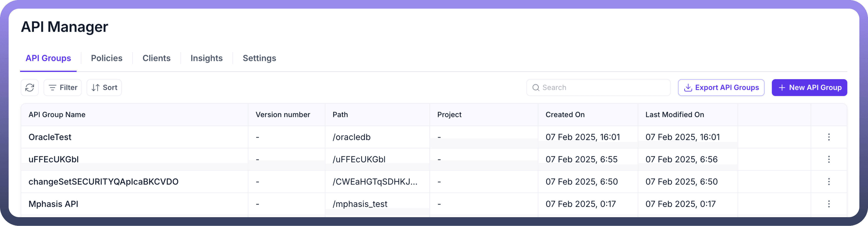Switch to the Clients tab
Screen dimensions: 868x226
point(156,58)
